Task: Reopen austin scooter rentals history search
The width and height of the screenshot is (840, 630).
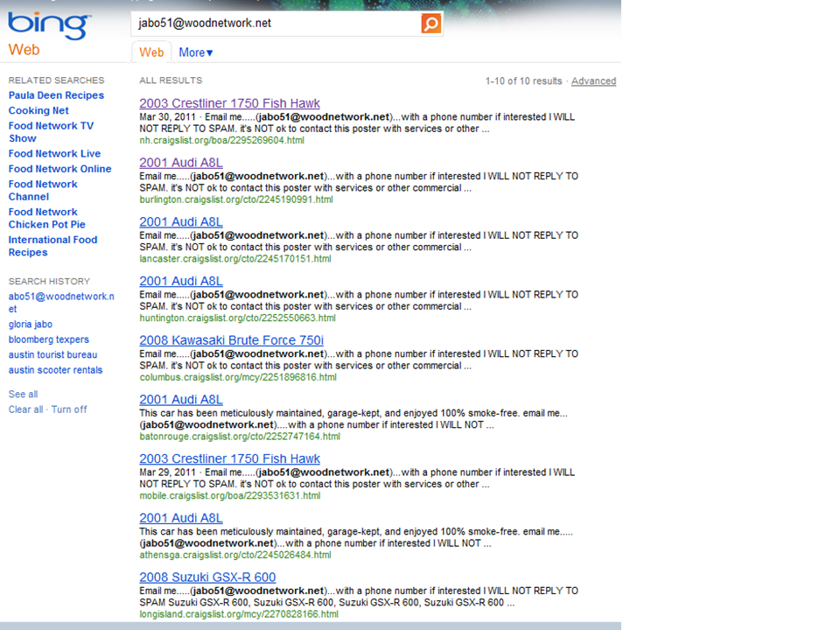Action: click(55, 370)
